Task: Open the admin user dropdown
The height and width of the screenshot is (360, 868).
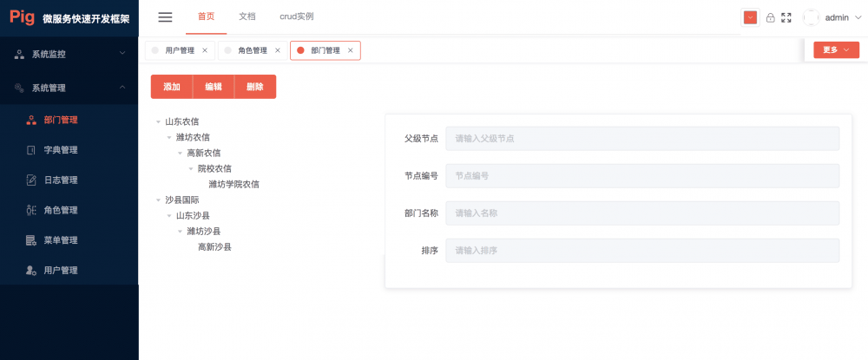Action: pyautogui.click(x=844, y=17)
